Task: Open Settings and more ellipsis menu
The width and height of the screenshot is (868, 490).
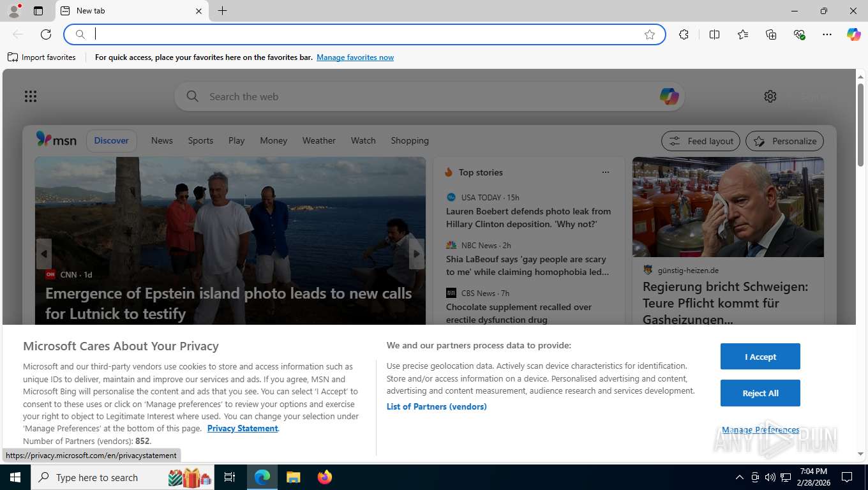Action: click(x=827, y=34)
